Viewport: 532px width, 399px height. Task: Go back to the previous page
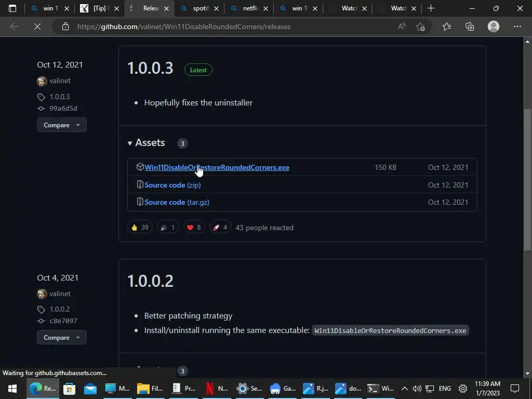tap(14, 26)
